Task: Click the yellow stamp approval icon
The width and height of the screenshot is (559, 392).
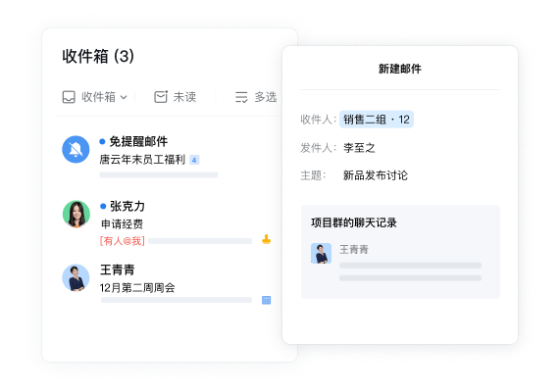Action: [x=267, y=240]
